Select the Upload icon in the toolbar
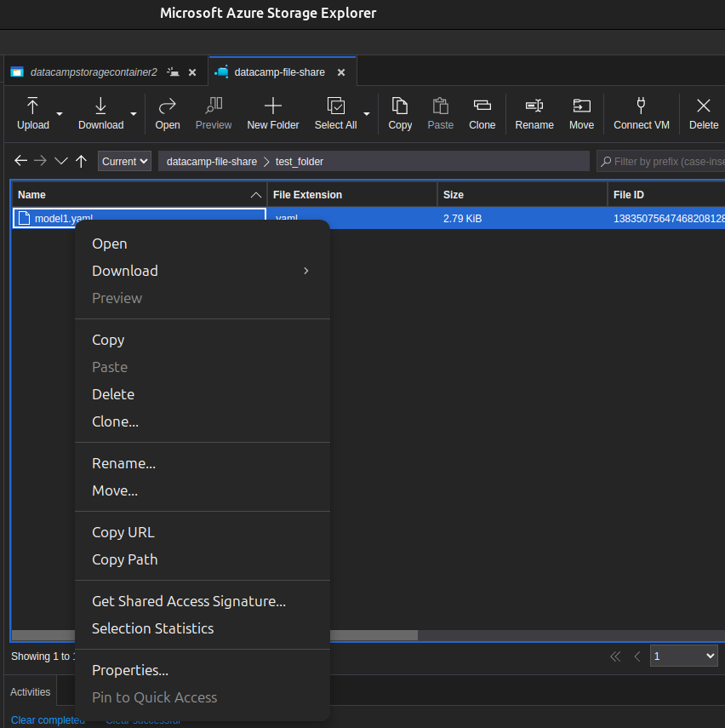725x728 pixels. 32,113
